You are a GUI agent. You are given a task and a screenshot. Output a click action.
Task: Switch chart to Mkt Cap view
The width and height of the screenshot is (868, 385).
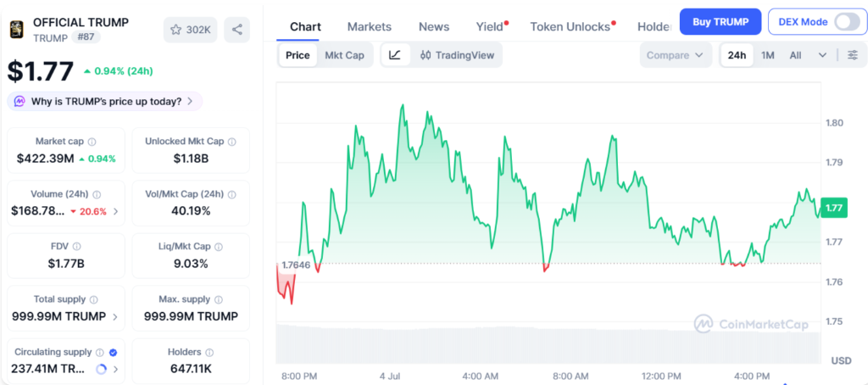pos(344,55)
